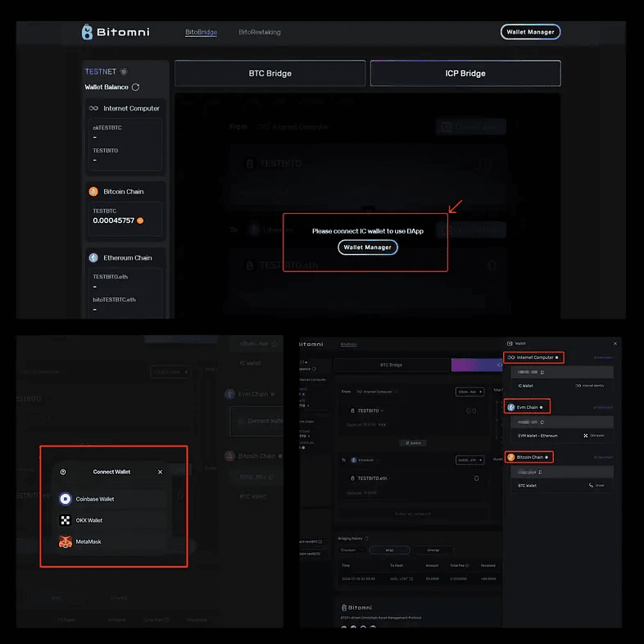The width and height of the screenshot is (644, 644).
Task: Refresh the Wallet Balance with the circular arrow
Action: [x=135, y=87]
